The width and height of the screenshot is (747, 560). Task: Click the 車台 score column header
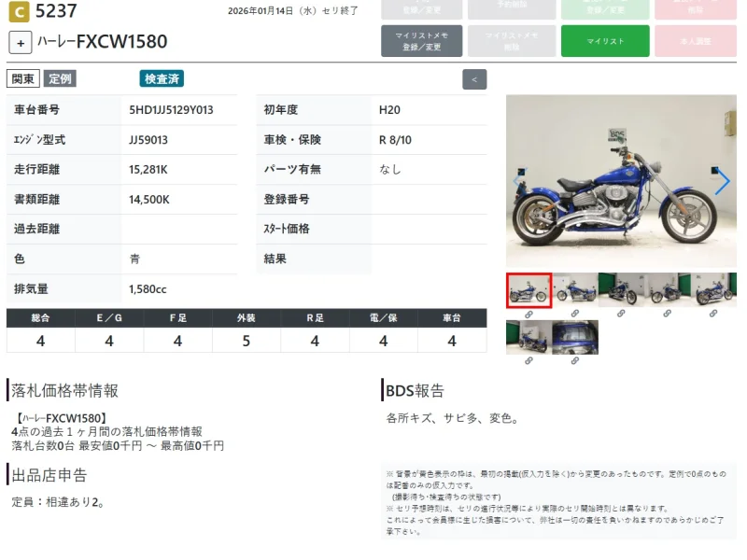coord(452,318)
